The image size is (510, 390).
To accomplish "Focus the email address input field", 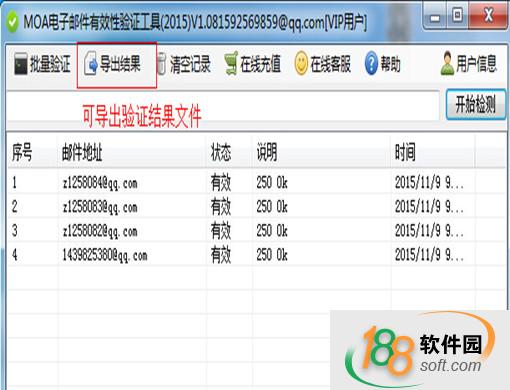I will coord(223,105).
